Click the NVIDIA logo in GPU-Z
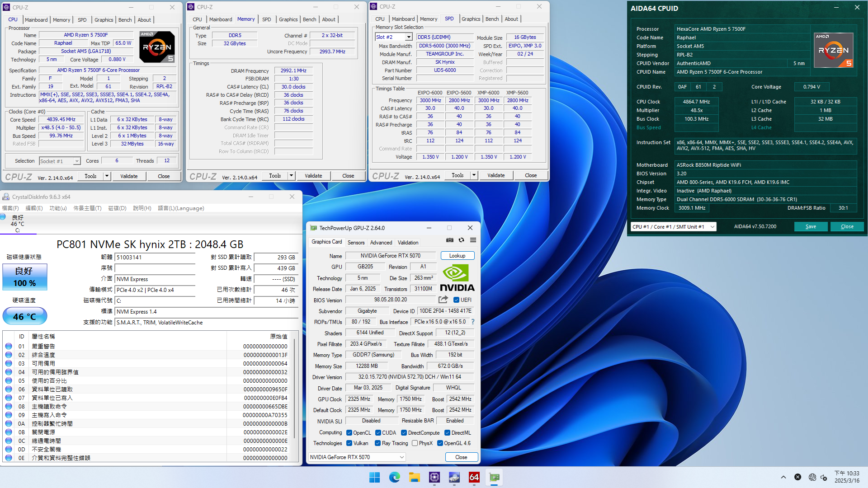The width and height of the screenshot is (868, 488). pyautogui.click(x=457, y=278)
